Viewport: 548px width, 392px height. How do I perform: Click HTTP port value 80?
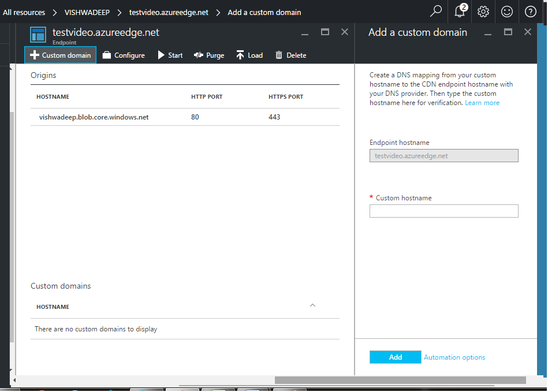pyautogui.click(x=195, y=117)
